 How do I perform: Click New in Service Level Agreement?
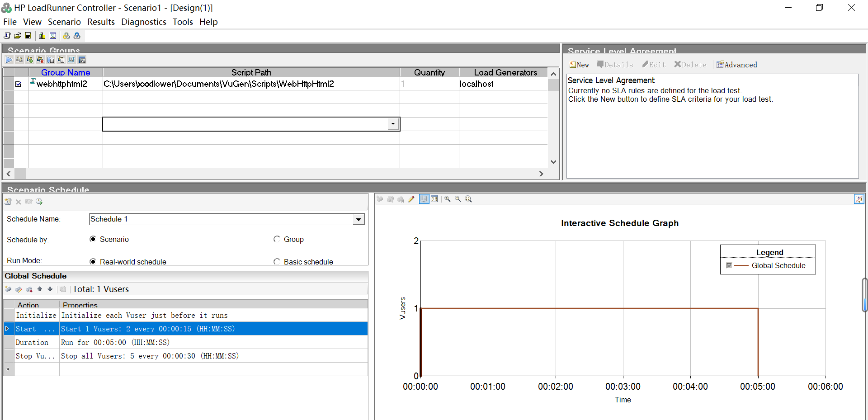(x=579, y=65)
